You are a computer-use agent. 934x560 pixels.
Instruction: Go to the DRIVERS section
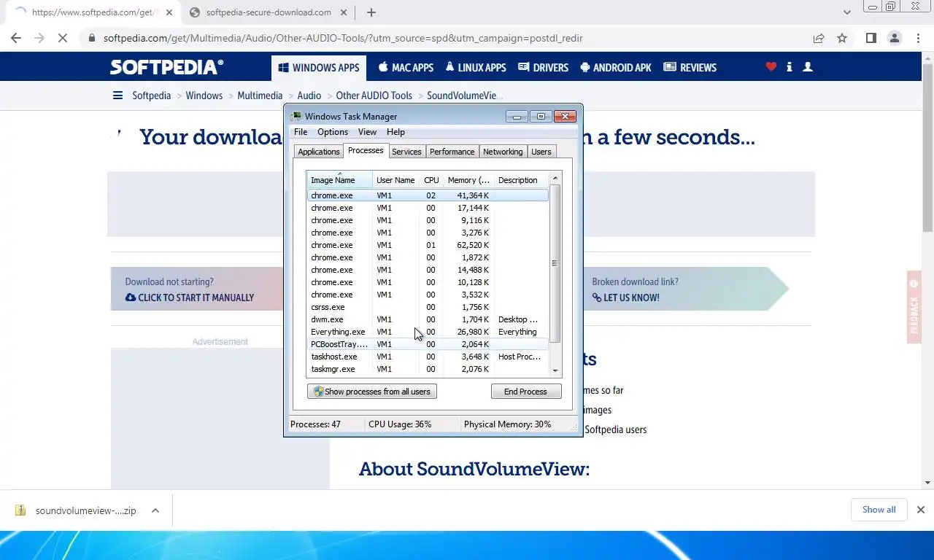point(543,68)
